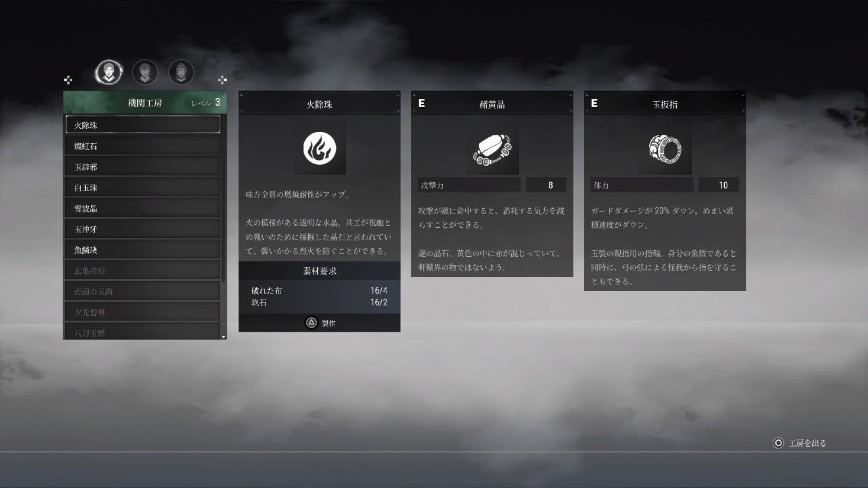Image resolution: width=868 pixels, height=488 pixels.
Task: Click the 機関工房 panel header
Action: coord(145,102)
